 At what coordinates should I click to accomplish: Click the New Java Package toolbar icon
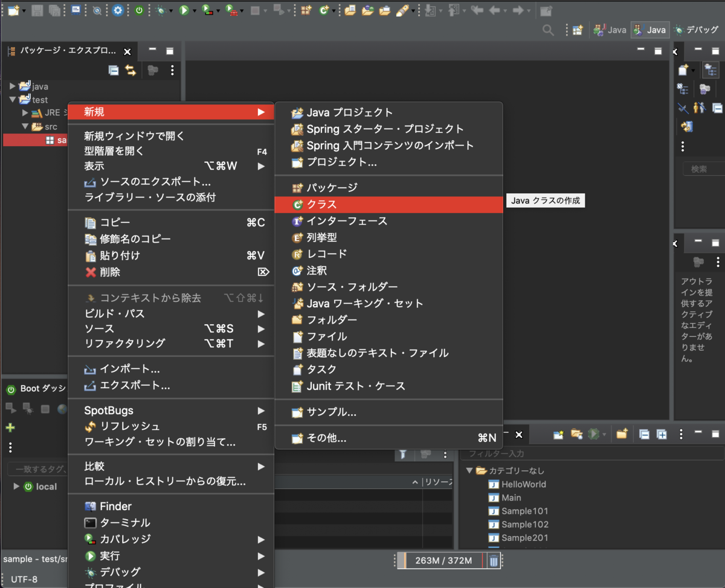307,10
